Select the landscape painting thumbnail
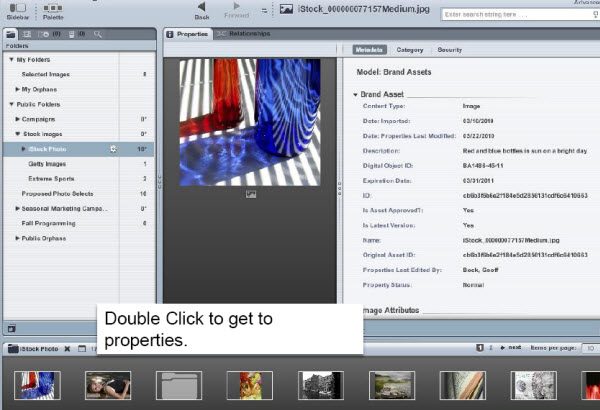Image resolution: width=600 pixels, height=410 pixels. coord(392,385)
